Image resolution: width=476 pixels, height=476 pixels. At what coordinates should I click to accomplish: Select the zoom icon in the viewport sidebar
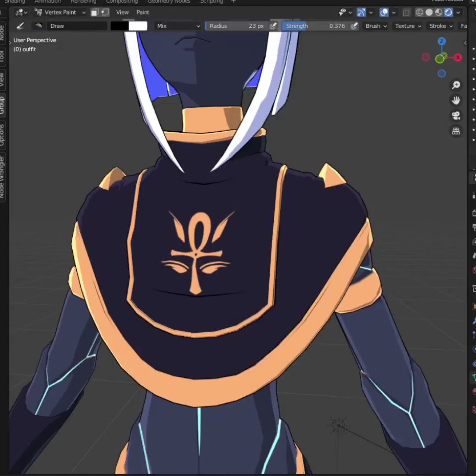coord(456,85)
